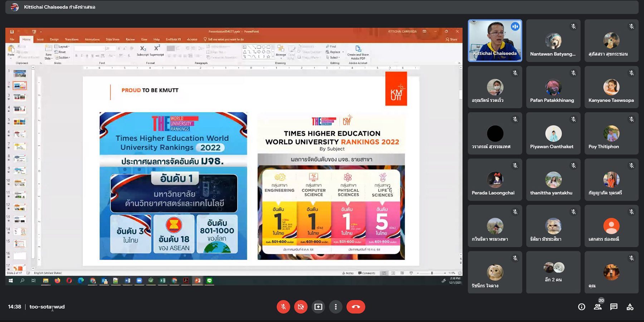This screenshot has height=322, width=644.
Task: Open the meeting details info icon
Action: click(x=581, y=307)
